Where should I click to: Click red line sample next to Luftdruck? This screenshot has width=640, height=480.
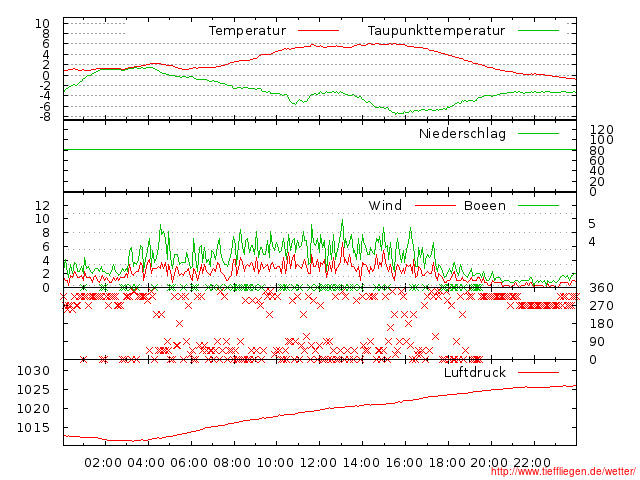pyautogui.click(x=538, y=372)
